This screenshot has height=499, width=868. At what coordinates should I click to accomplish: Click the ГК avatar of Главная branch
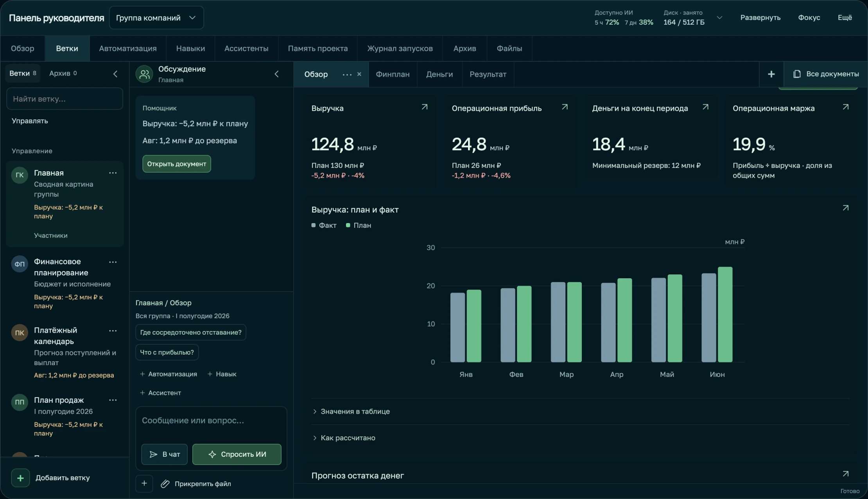point(20,175)
